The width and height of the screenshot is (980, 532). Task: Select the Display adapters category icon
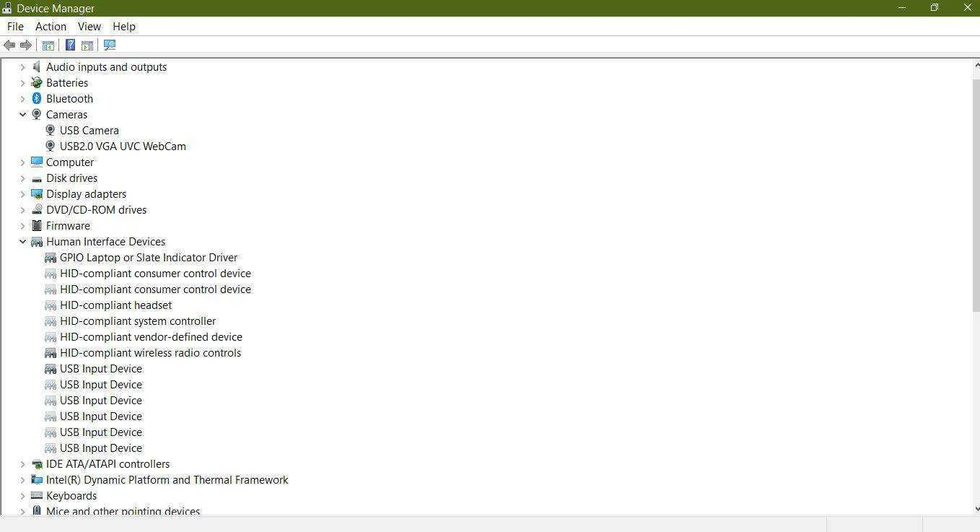tap(37, 193)
